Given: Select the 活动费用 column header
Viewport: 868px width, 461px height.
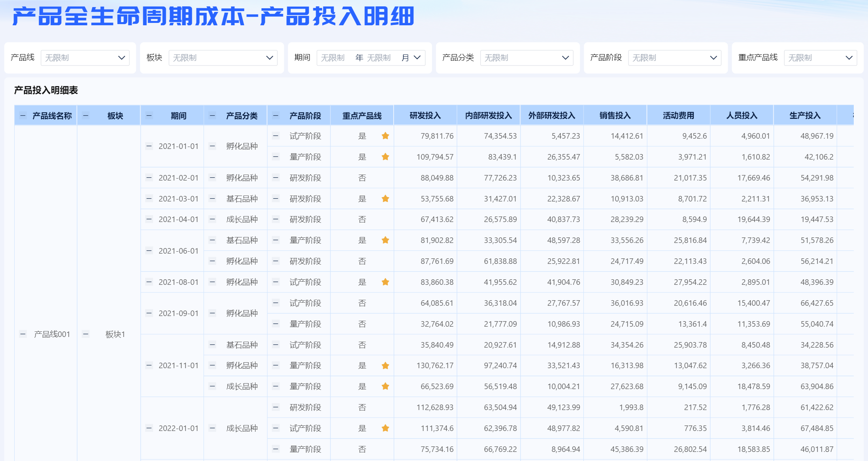Looking at the screenshot, I should coord(679,116).
